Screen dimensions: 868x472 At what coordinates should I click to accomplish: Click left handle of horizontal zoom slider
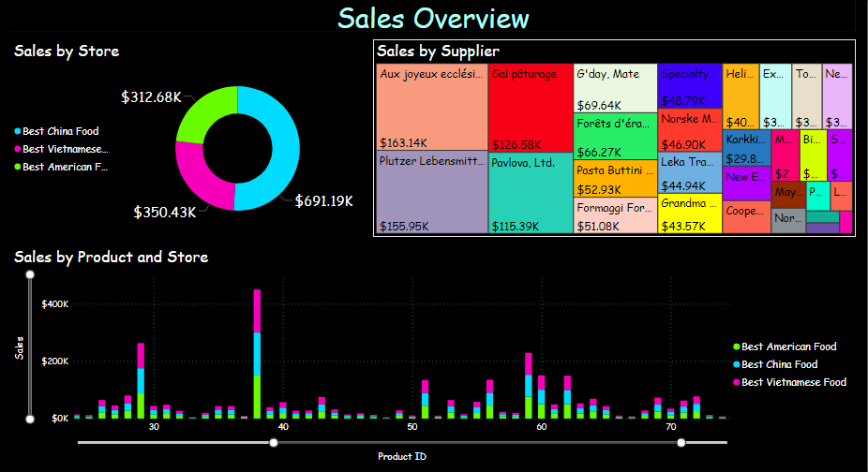[x=274, y=442]
